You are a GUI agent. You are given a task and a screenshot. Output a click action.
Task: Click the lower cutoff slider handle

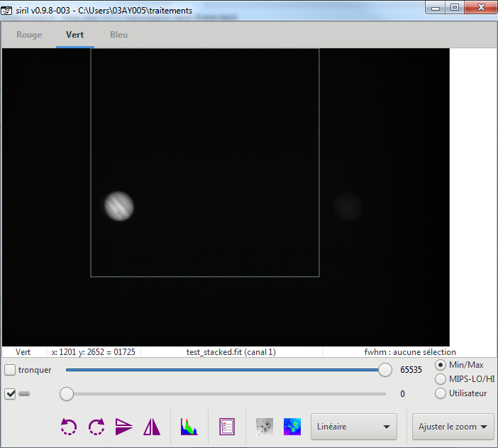tap(67, 394)
